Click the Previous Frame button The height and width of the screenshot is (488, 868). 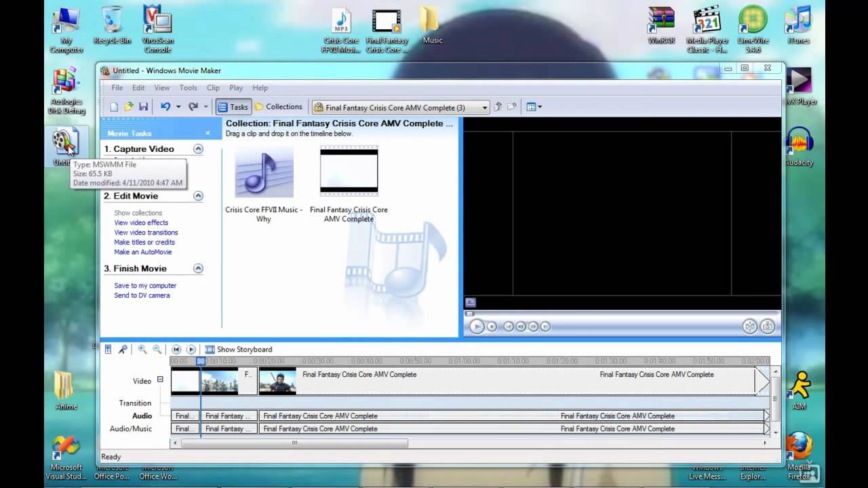tap(521, 327)
